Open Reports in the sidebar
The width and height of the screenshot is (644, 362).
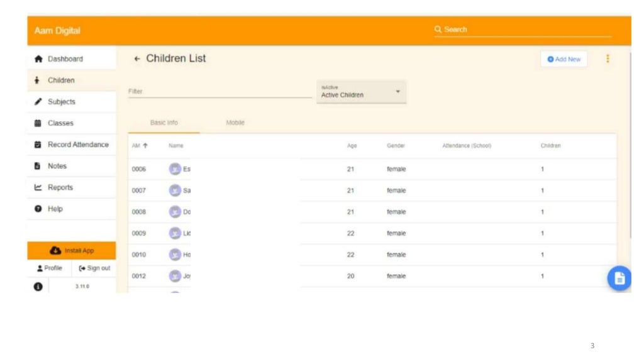click(x=72, y=187)
